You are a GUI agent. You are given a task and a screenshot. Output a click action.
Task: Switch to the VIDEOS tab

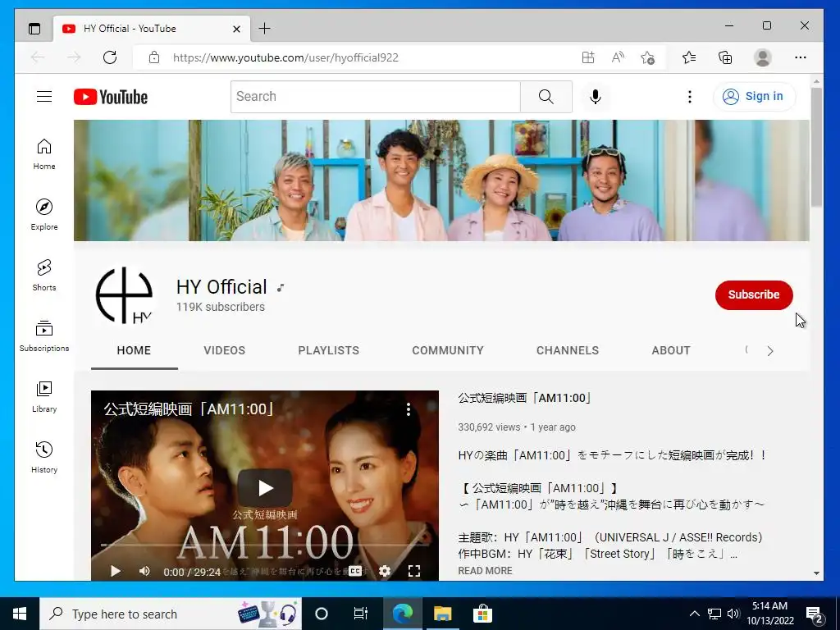point(225,350)
